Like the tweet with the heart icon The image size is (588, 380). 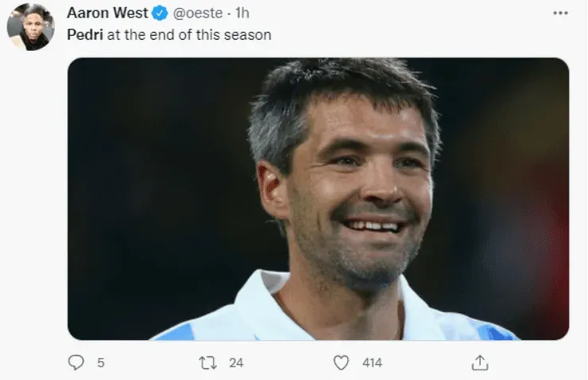pyautogui.click(x=342, y=363)
